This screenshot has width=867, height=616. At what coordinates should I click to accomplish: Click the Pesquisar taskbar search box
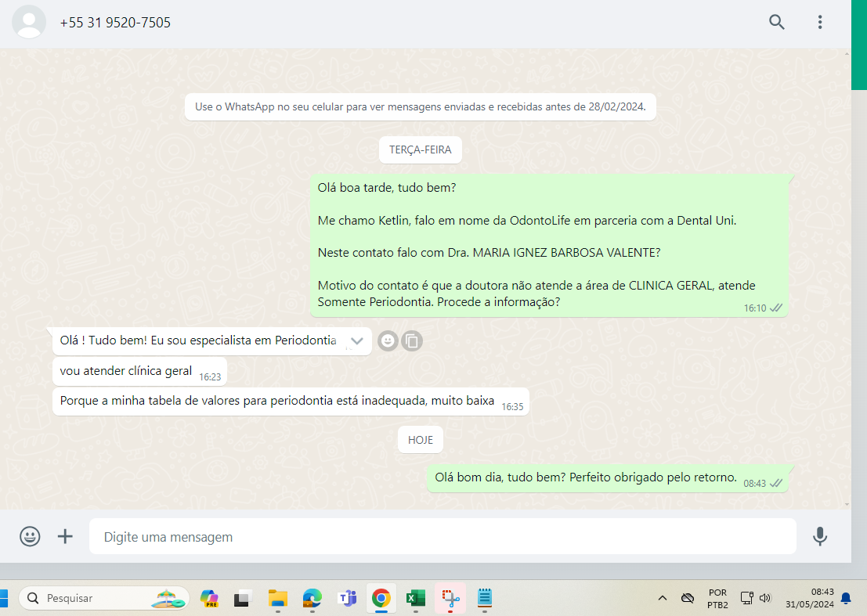coord(104,598)
